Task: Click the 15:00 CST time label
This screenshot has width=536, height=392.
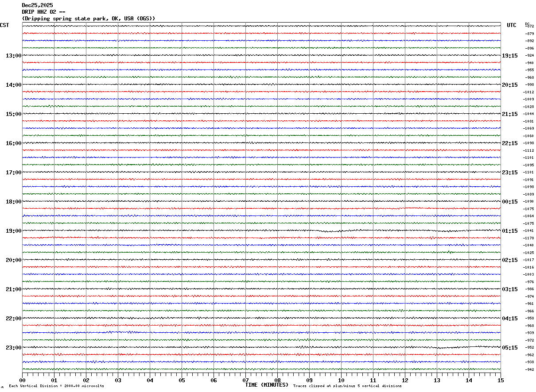Action: (x=13, y=114)
